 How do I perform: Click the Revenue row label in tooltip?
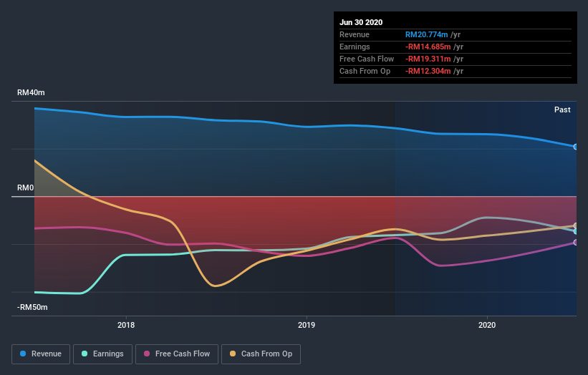coord(355,34)
